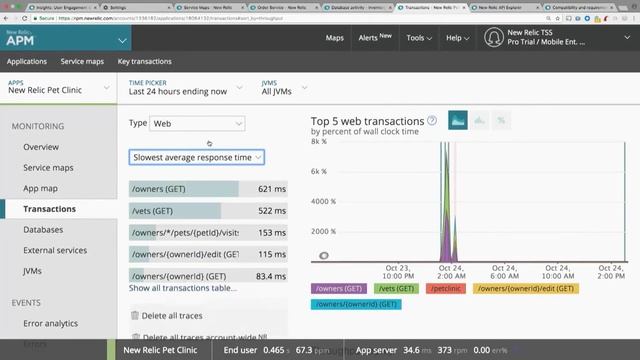Image resolution: width=640 pixels, height=360 pixels.
Task: Select the /owners (GET) 621 ms transaction
Action: (208, 189)
